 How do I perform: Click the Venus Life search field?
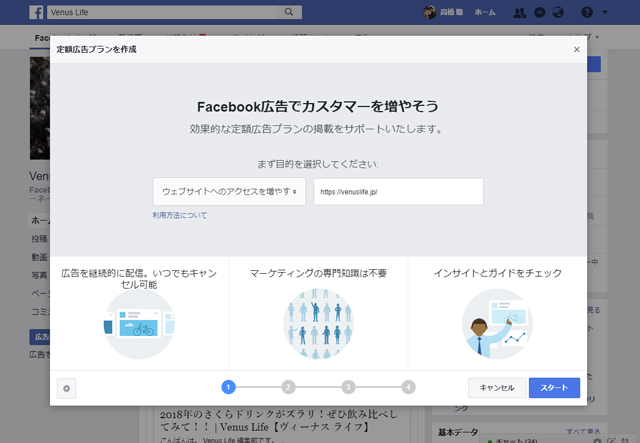[x=175, y=12]
